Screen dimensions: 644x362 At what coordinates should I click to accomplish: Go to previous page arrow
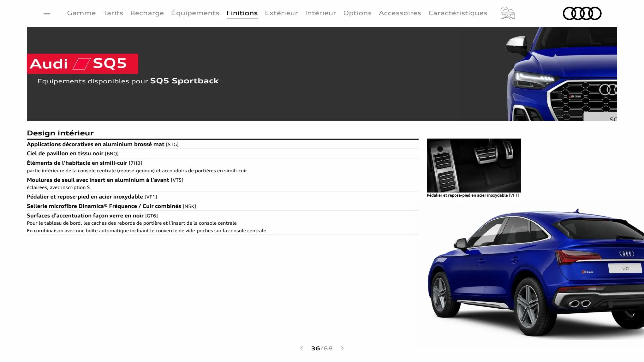(x=301, y=348)
